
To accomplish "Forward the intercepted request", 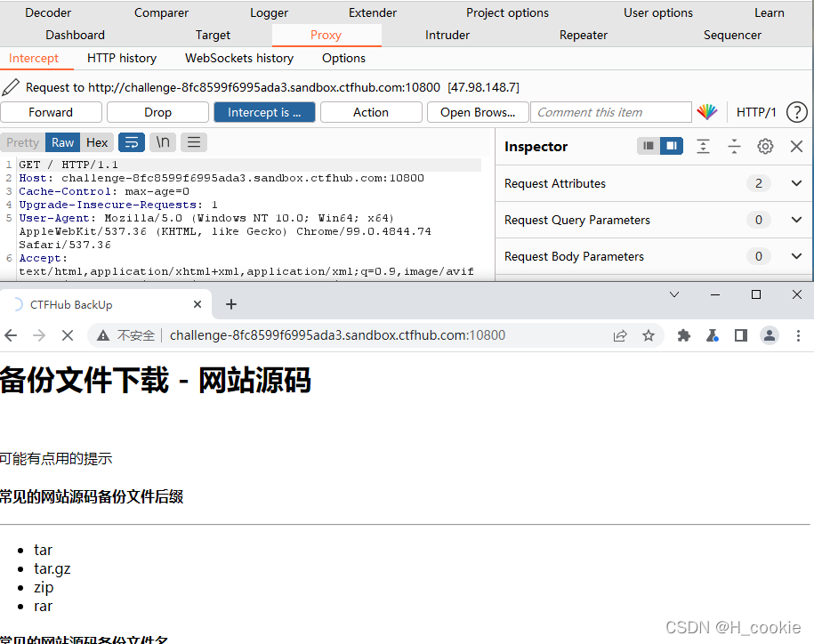I will click(x=51, y=112).
